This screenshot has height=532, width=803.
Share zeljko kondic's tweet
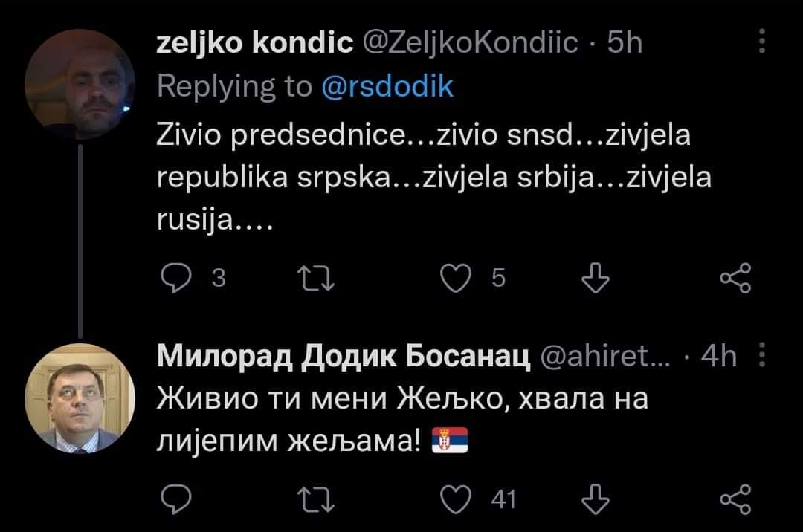pyautogui.click(x=736, y=278)
